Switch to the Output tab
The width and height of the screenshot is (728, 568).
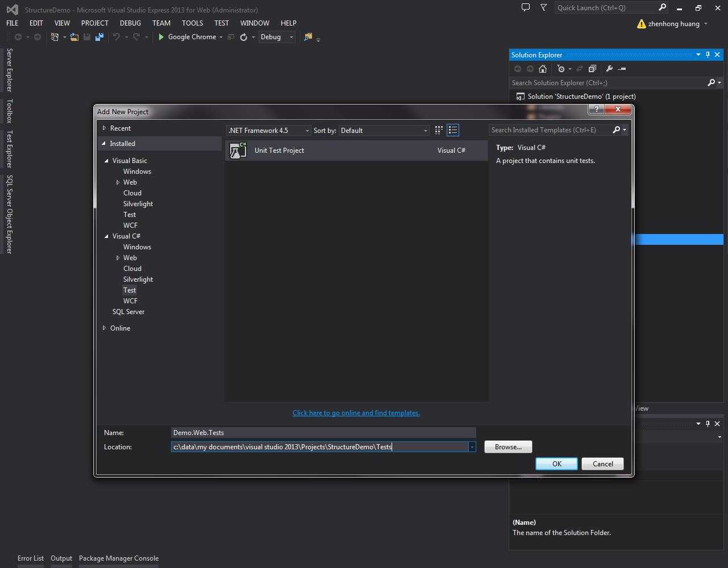[x=61, y=558]
